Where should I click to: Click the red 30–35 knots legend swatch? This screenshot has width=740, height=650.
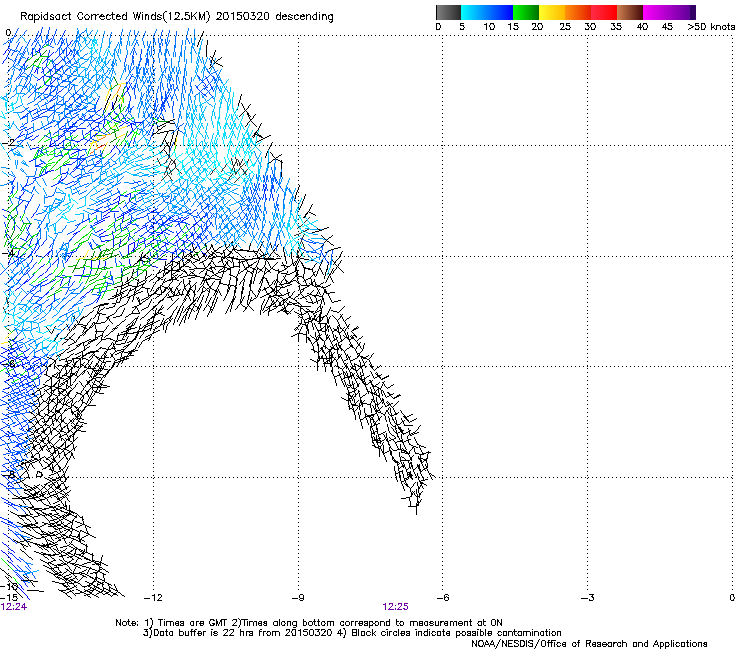click(x=604, y=12)
